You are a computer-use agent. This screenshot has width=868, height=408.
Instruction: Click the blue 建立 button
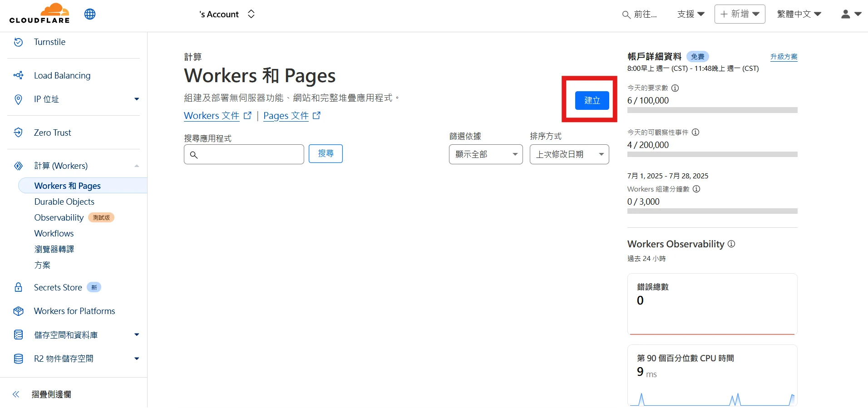592,100
